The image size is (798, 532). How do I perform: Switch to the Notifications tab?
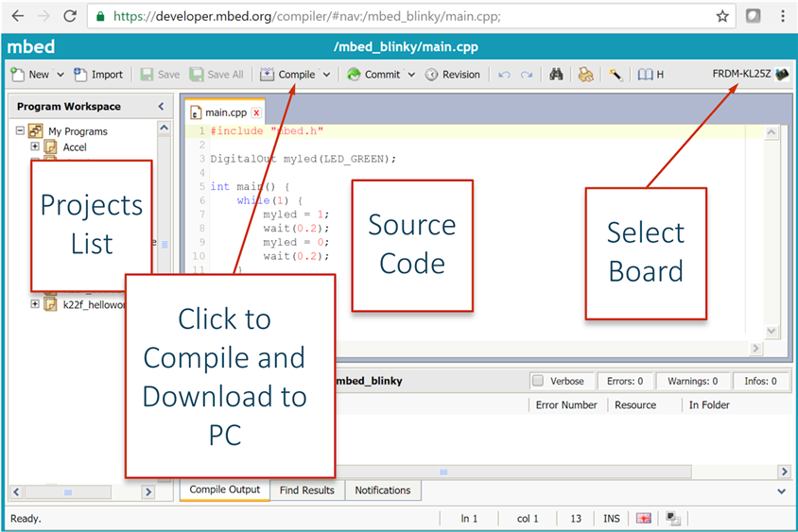point(383,490)
